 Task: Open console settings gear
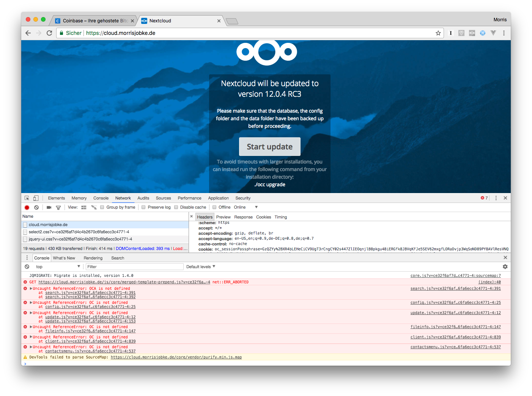505,267
